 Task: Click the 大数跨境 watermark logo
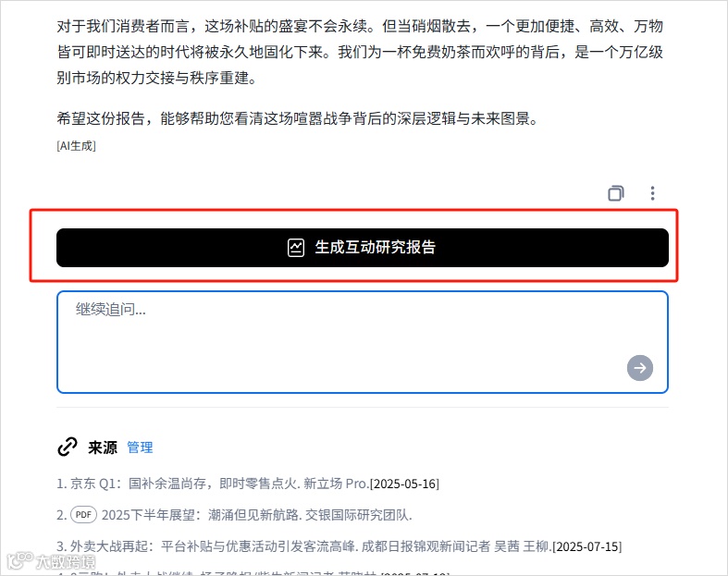click(x=52, y=561)
